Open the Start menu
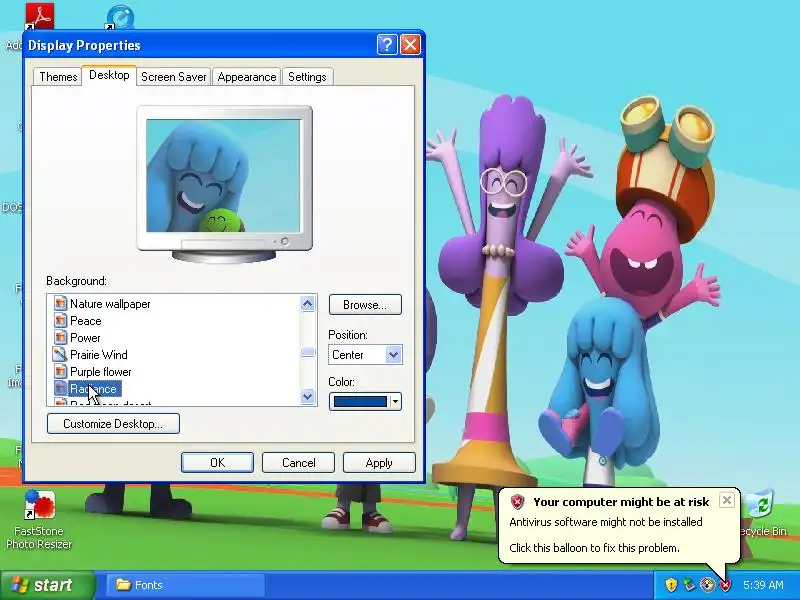 pyautogui.click(x=47, y=585)
